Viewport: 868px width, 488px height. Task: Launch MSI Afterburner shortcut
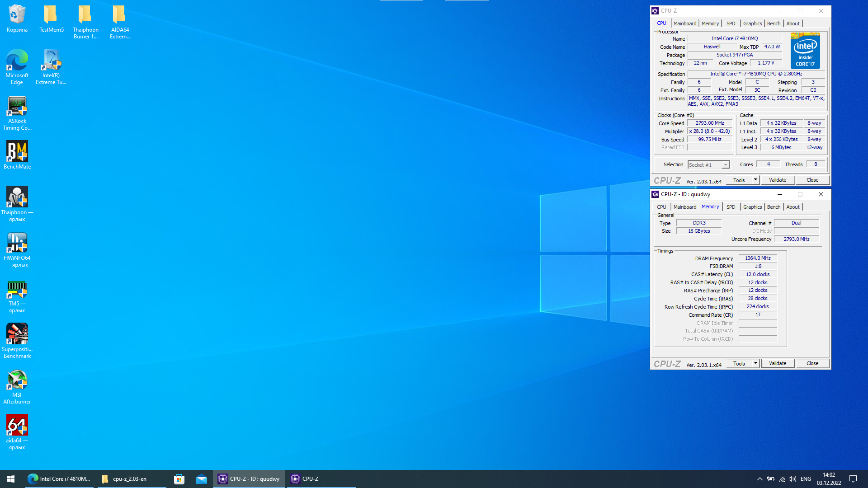pos(17,386)
